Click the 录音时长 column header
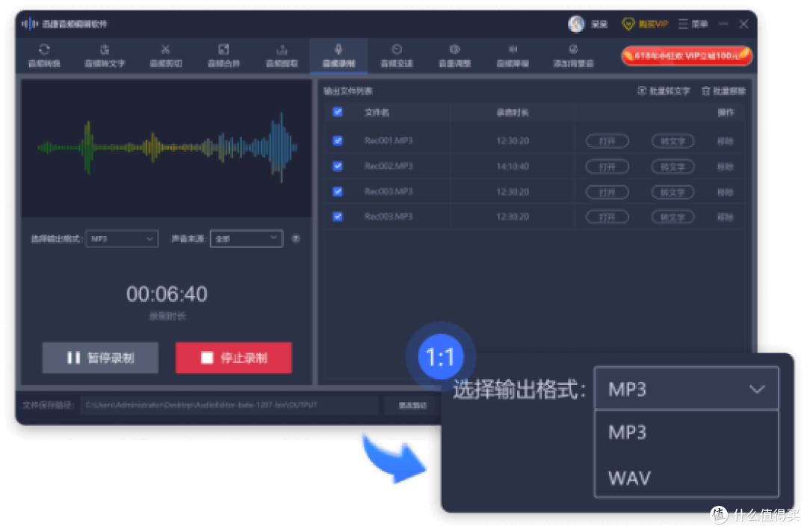 point(512,112)
